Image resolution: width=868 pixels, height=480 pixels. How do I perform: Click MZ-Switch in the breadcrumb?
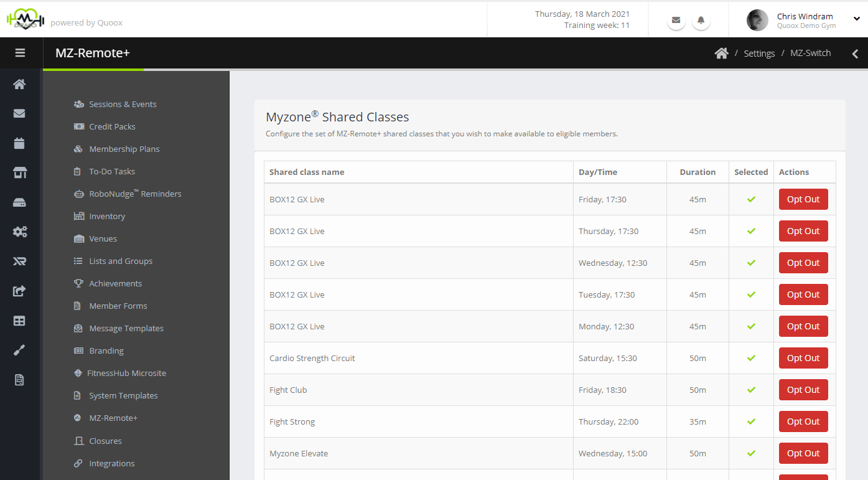coord(811,53)
